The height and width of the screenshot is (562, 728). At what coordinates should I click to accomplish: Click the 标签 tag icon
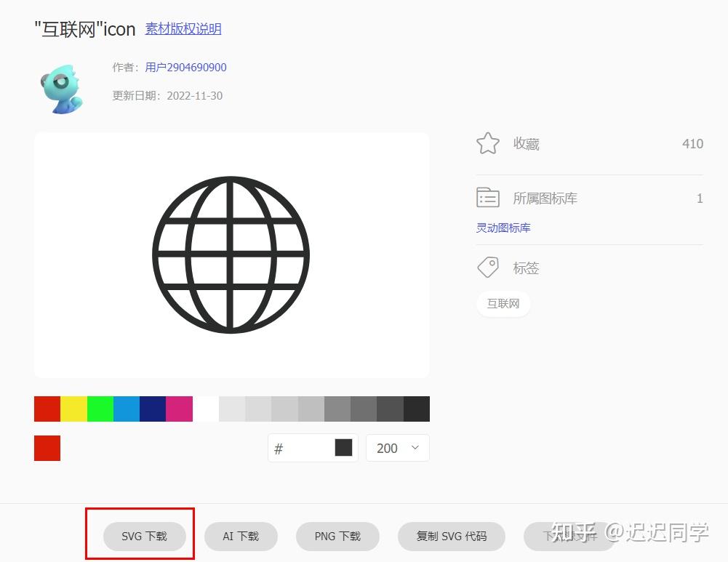[487, 267]
